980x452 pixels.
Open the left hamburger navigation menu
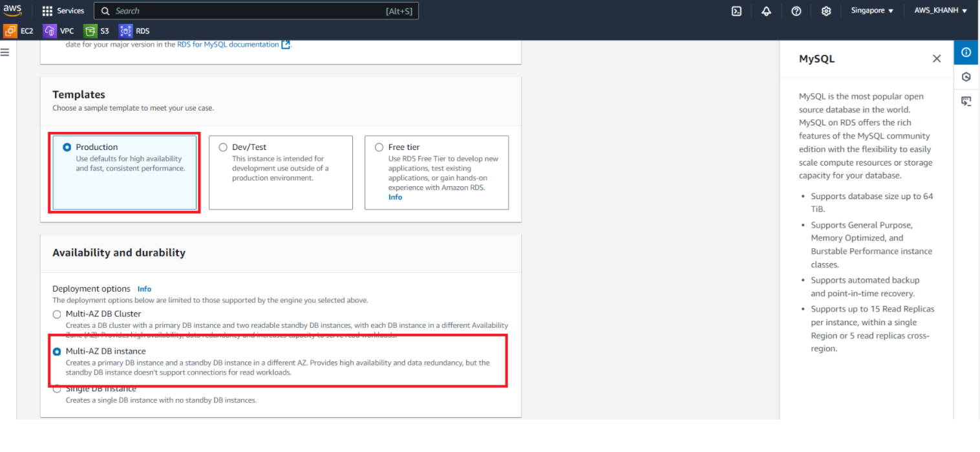click(x=5, y=52)
